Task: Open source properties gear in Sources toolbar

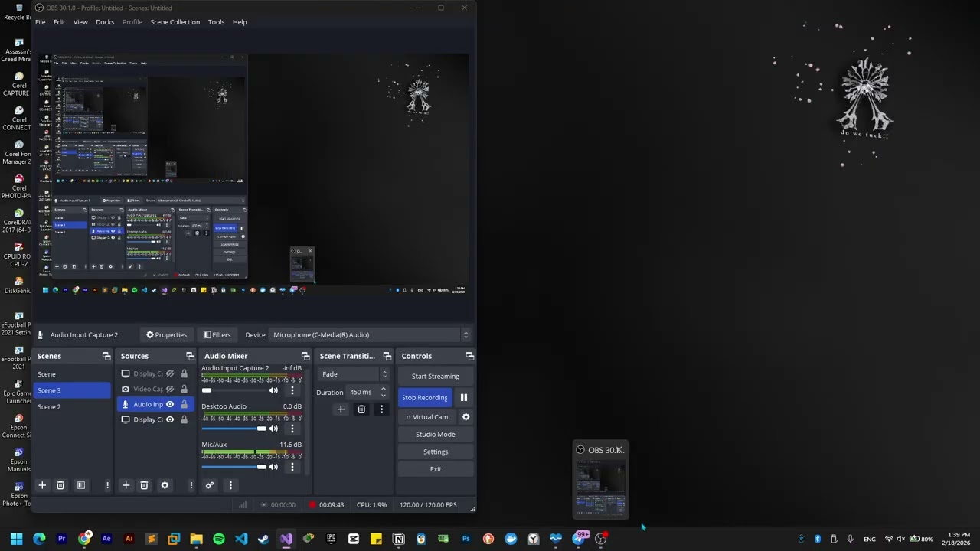Action: coord(165,485)
